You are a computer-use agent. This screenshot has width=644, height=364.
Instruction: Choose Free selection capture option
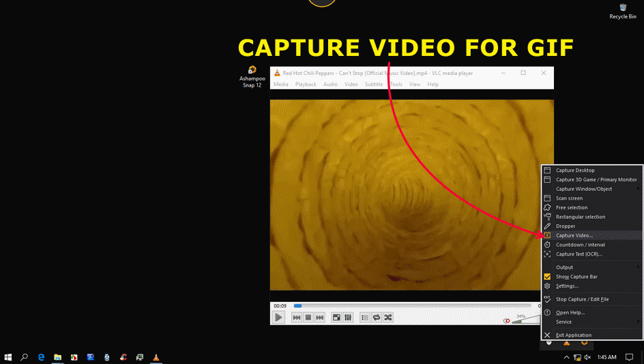[592, 208]
